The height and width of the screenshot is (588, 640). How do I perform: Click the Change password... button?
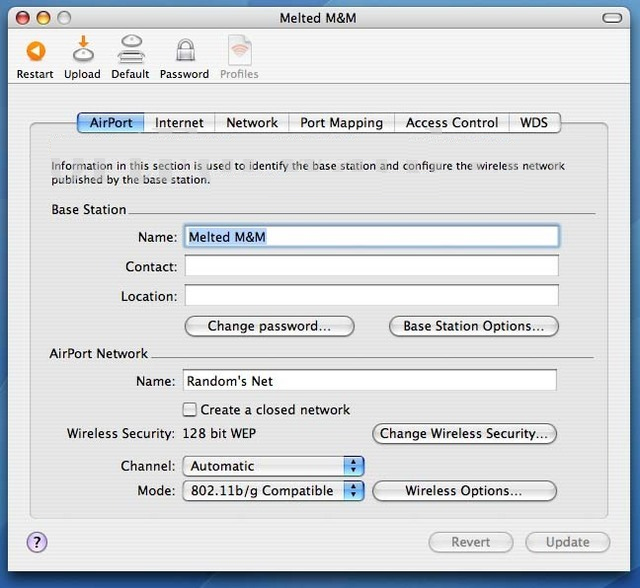(269, 326)
